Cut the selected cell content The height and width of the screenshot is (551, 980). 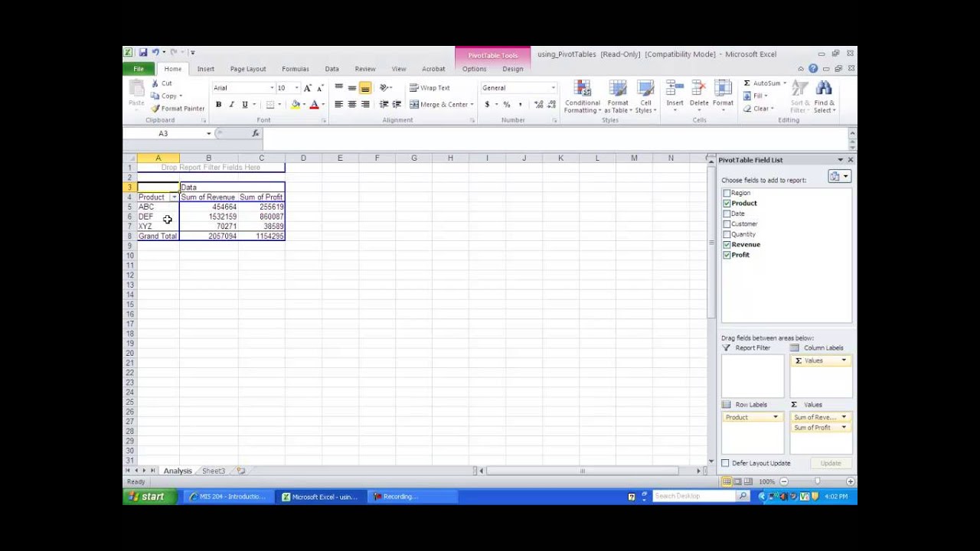pyautogui.click(x=162, y=83)
